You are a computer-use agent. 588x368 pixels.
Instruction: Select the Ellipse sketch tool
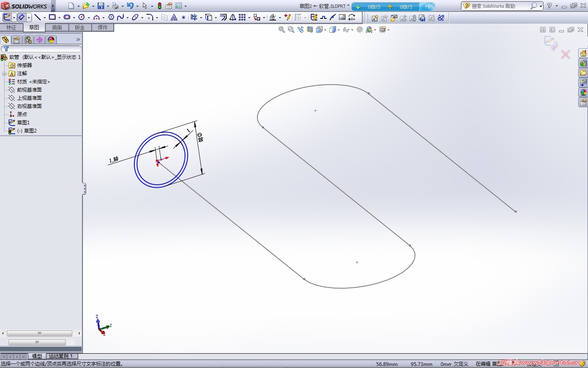(x=135, y=18)
